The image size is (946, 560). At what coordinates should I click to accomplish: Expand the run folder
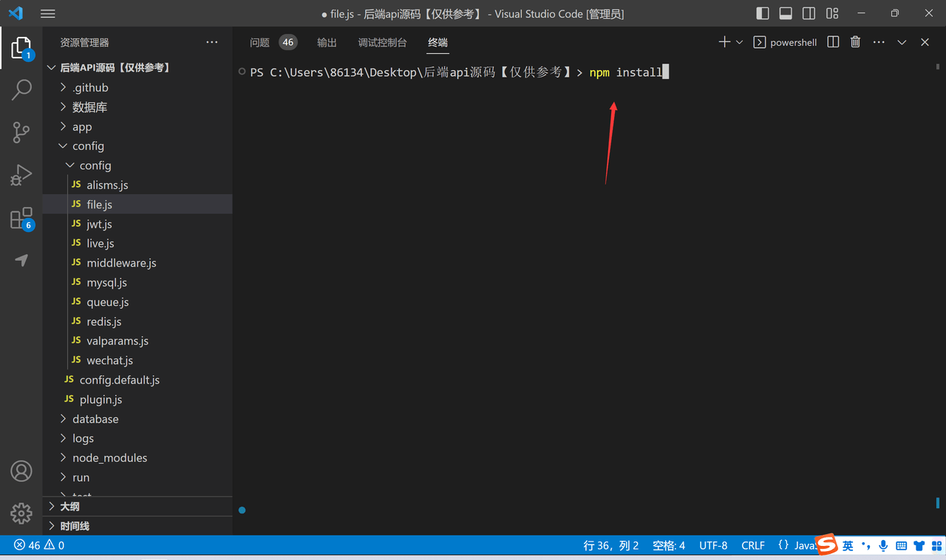(137, 477)
